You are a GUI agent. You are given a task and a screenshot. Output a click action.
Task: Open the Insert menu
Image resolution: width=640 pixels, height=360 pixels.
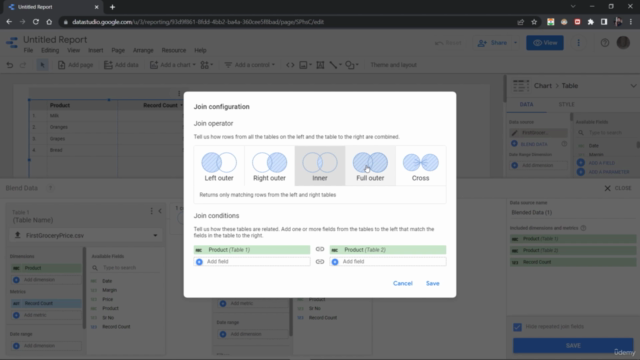[x=96, y=50]
